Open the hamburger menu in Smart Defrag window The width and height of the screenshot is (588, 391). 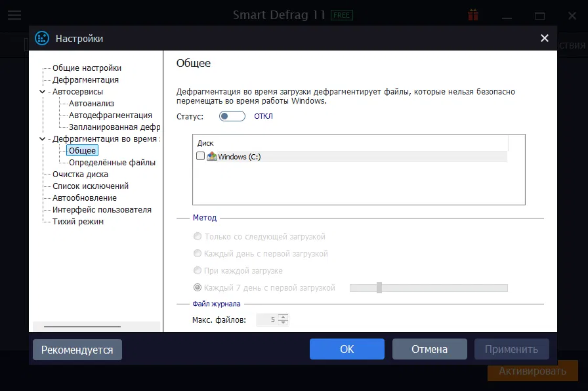pos(14,15)
